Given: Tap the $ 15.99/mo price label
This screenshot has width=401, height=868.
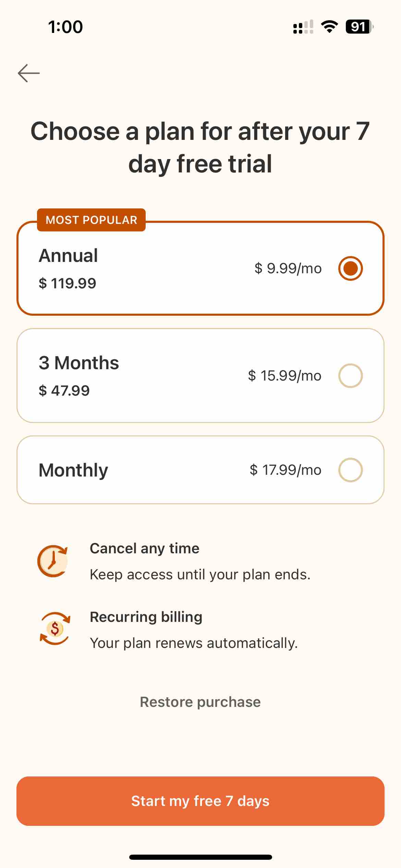Looking at the screenshot, I should [285, 376].
